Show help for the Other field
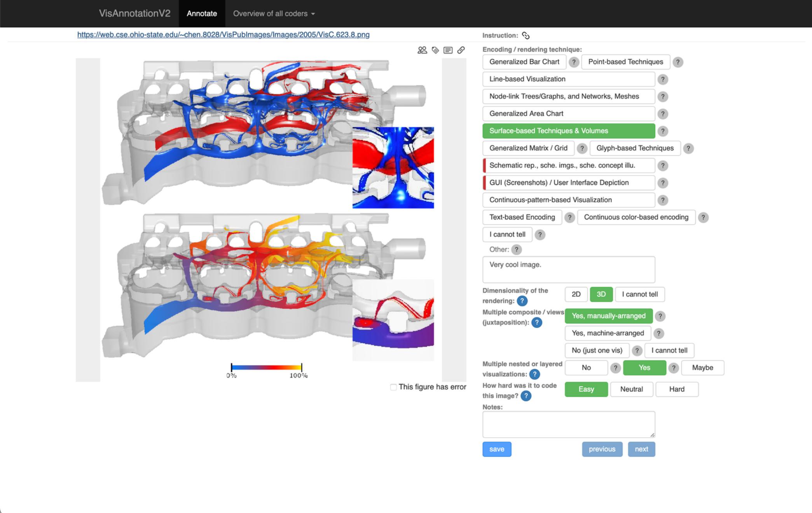 point(516,250)
